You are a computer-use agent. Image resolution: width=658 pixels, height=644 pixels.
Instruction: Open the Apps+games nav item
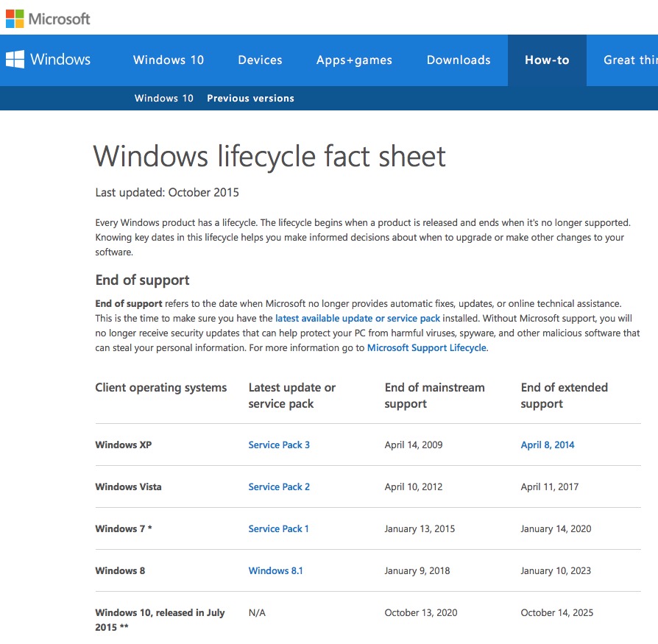[x=354, y=60]
